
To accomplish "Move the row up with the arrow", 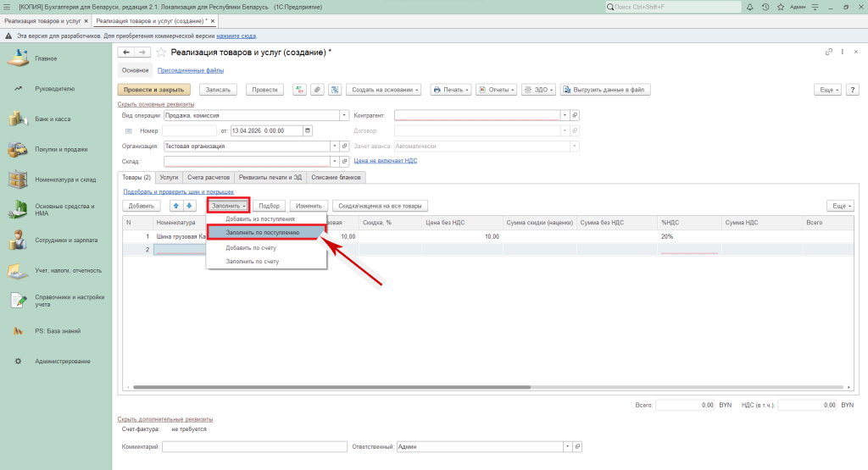I will point(176,205).
